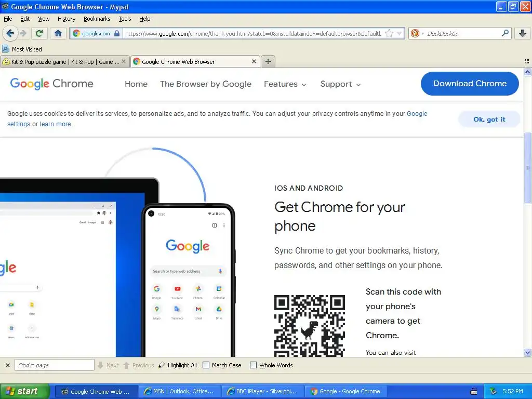
Task: Click the Find in page input field
Action: coord(54,365)
